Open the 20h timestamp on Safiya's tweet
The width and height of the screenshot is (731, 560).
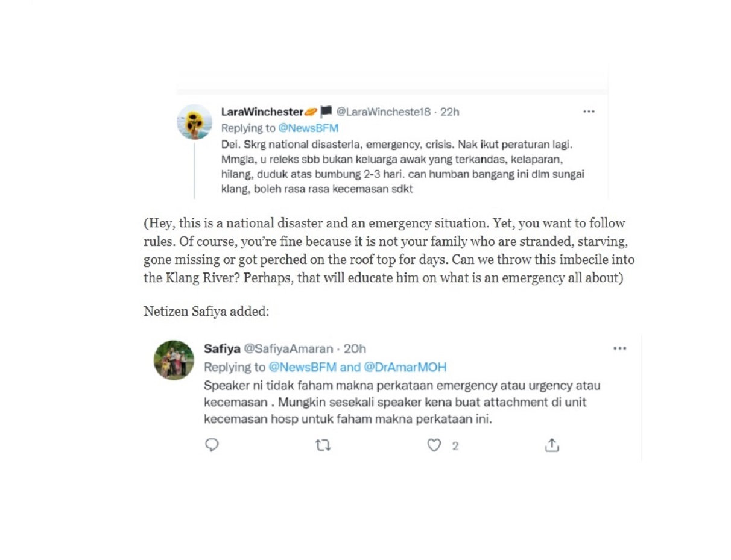pyautogui.click(x=355, y=348)
